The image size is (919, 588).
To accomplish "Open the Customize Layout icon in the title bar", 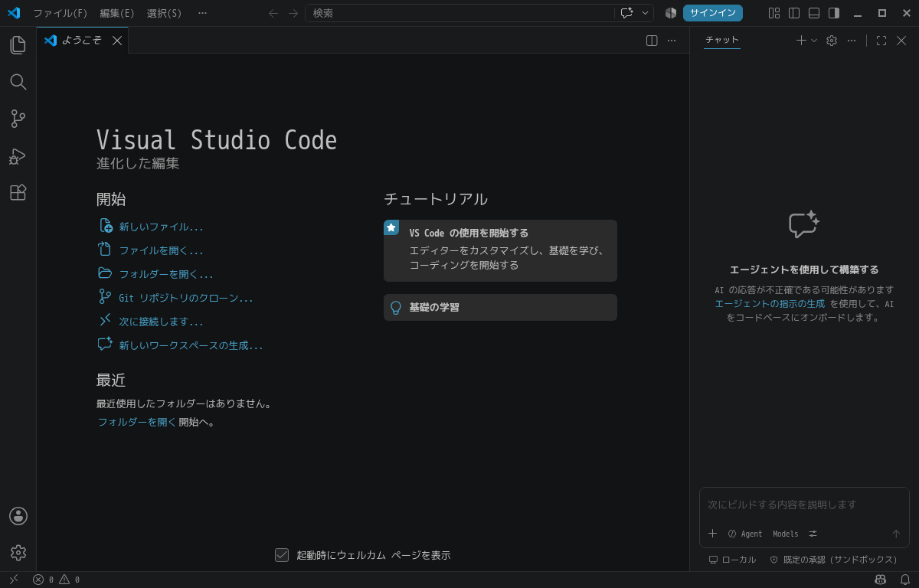I will tap(774, 13).
